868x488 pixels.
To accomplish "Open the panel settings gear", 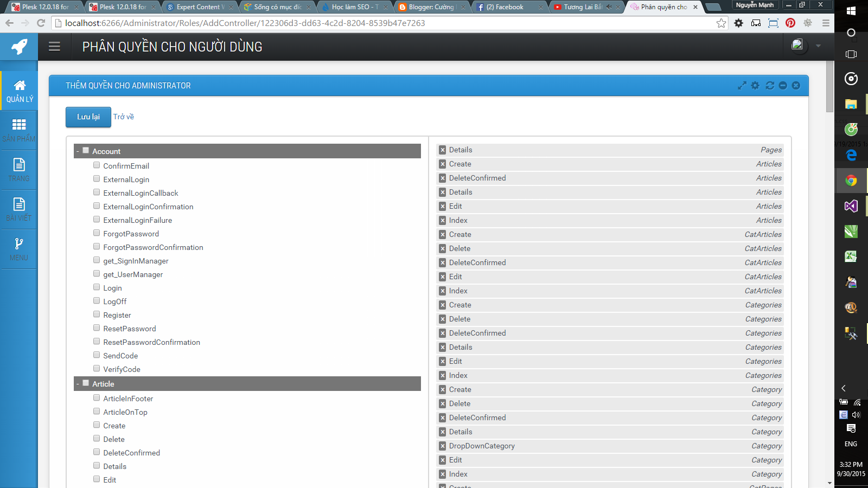I will pyautogui.click(x=756, y=85).
